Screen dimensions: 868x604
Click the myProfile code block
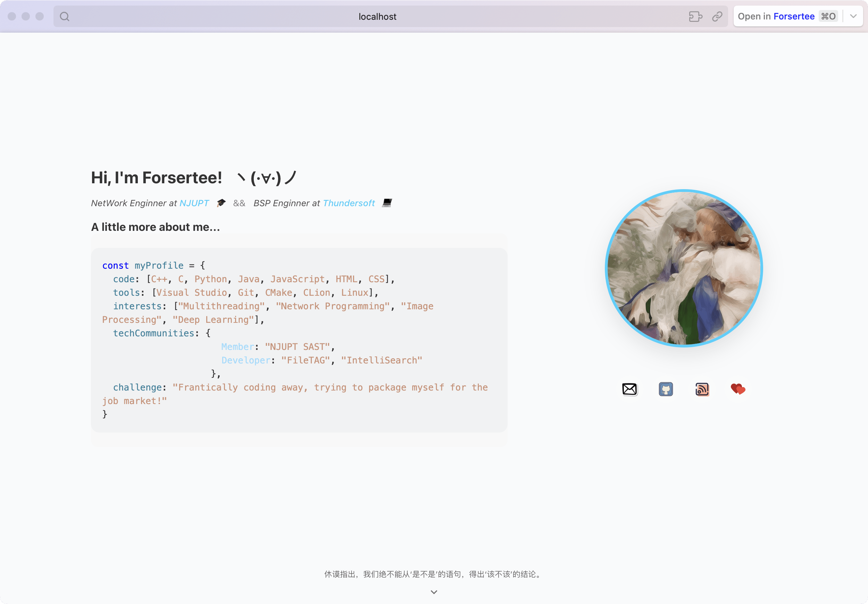(x=299, y=340)
